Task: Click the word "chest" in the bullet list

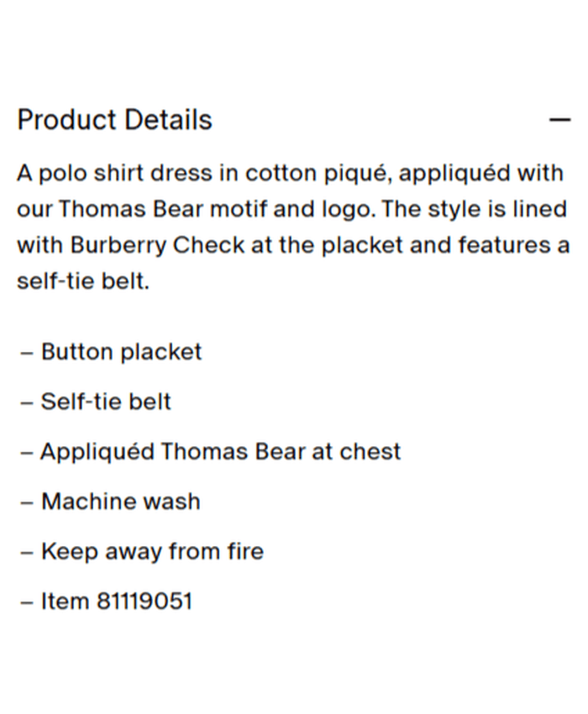Action: [x=370, y=451]
